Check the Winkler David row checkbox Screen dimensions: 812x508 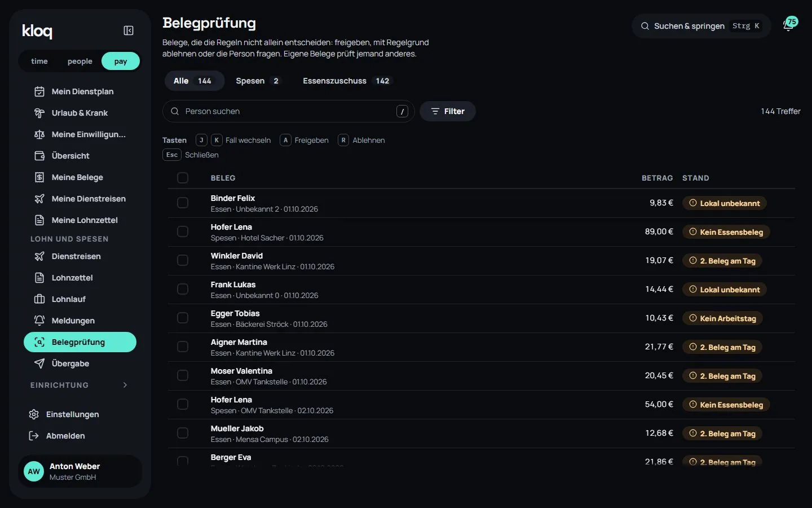click(x=183, y=260)
